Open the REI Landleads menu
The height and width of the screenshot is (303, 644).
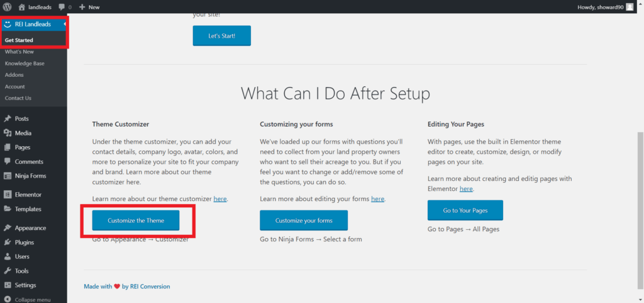pyautogui.click(x=34, y=25)
